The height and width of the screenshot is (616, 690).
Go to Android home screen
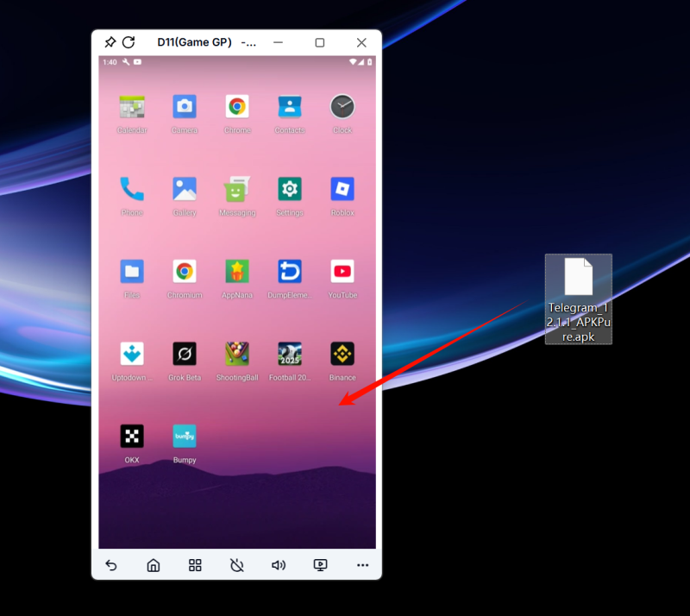click(154, 565)
